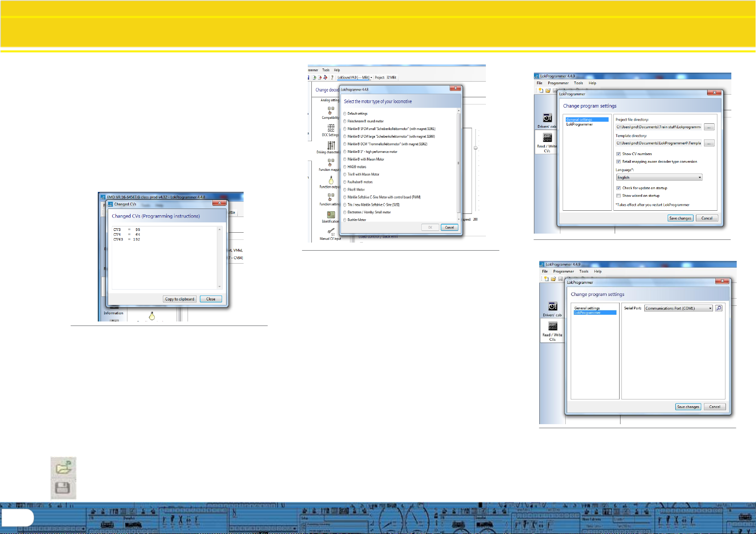This screenshot has height=534, width=756.
Task: Click Cancel in Serial Port dialog
Action: [x=715, y=407]
